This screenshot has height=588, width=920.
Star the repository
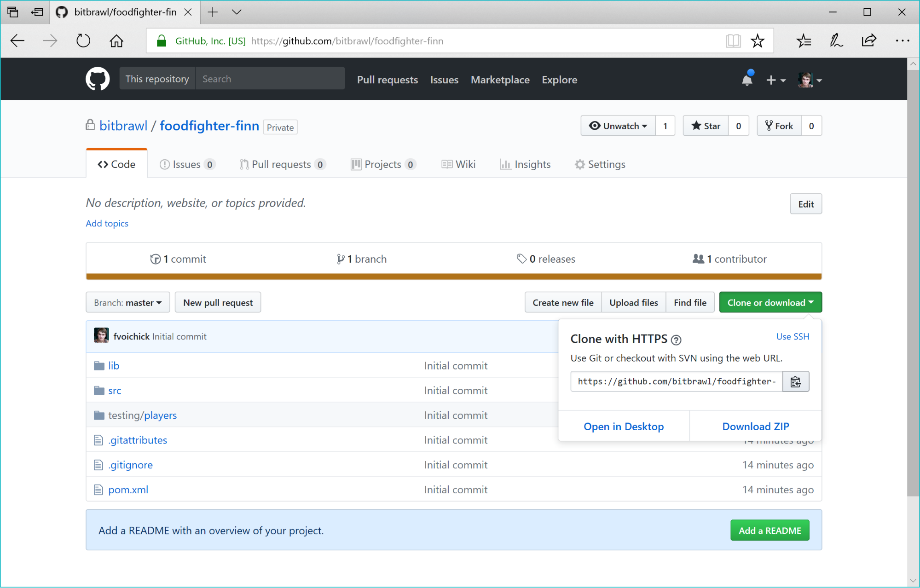coord(706,126)
